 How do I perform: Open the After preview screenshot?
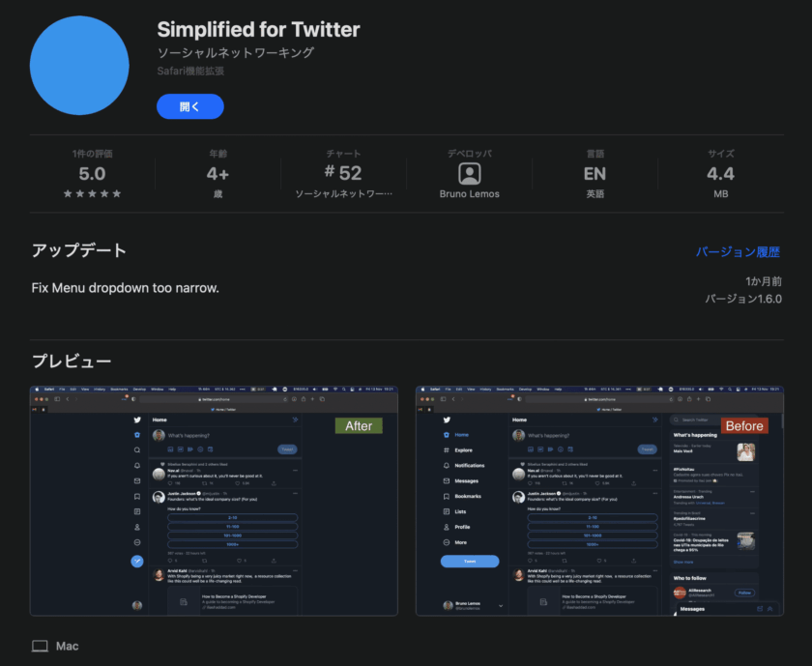(x=214, y=501)
